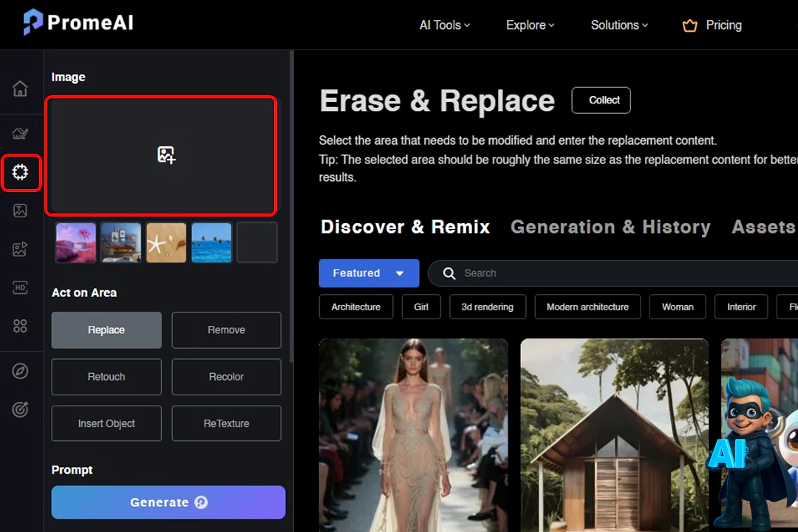Click the Home icon in left sidebar

click(x=20, y=89)
